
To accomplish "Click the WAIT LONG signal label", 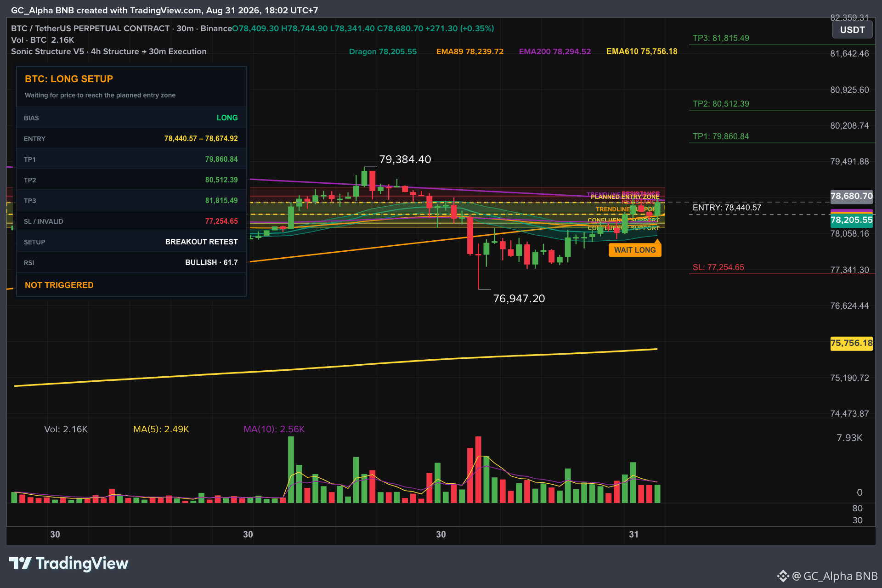I will 635,250.
